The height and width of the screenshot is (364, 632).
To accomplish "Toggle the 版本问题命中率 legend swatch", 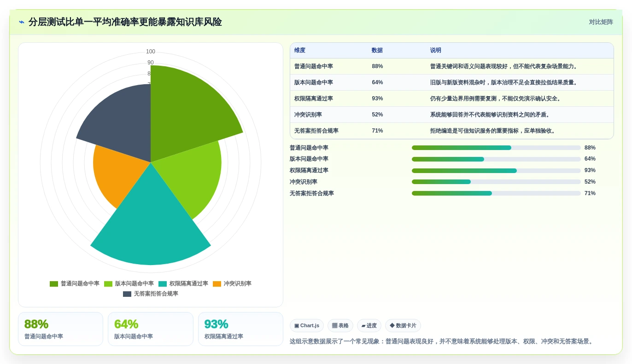I will [x=108, y=284].
